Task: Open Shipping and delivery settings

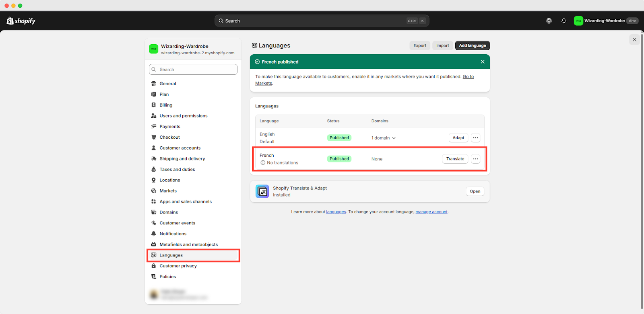Action: coord(193,159)
